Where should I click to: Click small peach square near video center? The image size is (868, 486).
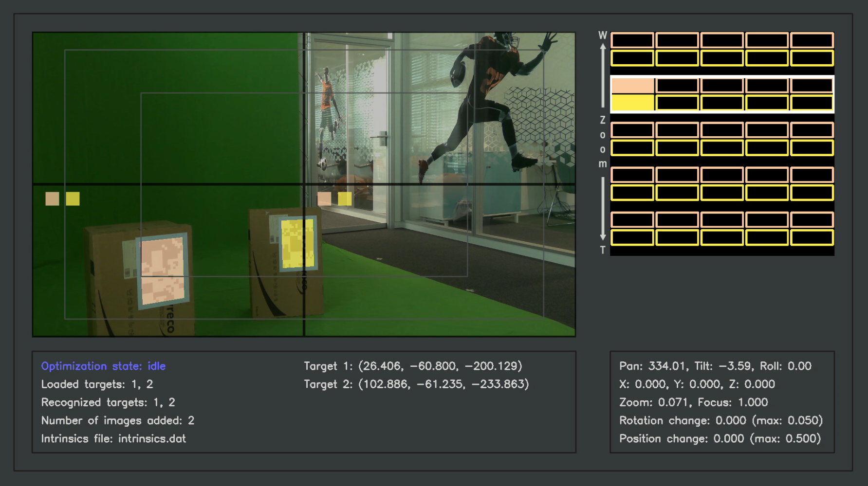point(324,198)
